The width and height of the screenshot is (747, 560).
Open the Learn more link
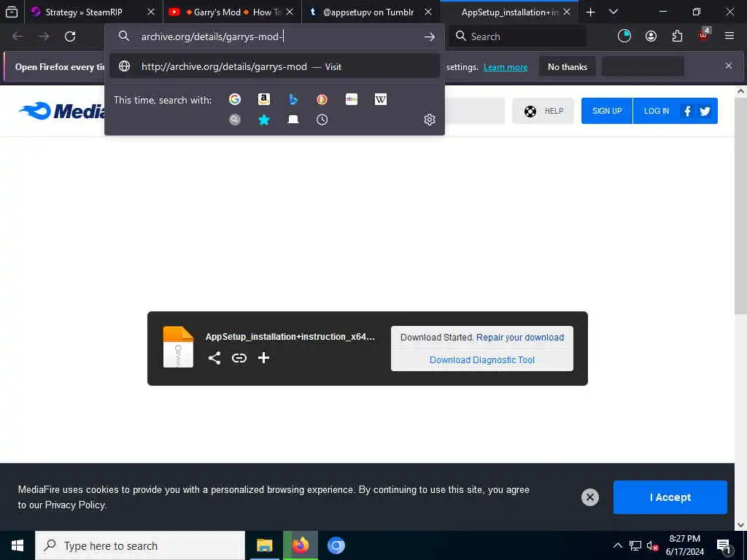pyautogui.click(x=506, y=67)
